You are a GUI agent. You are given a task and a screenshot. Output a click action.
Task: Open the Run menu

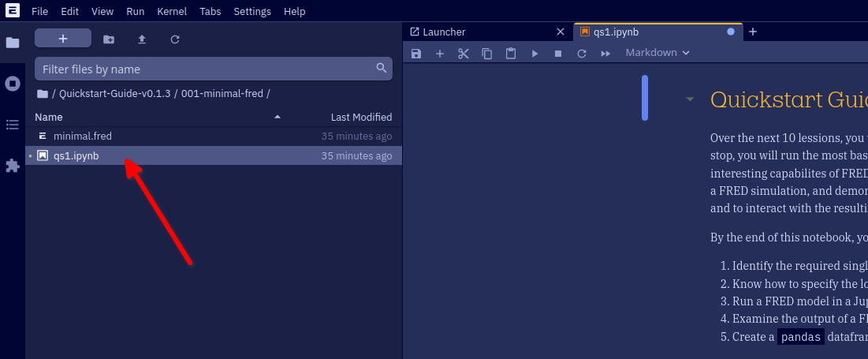point(135,11)
